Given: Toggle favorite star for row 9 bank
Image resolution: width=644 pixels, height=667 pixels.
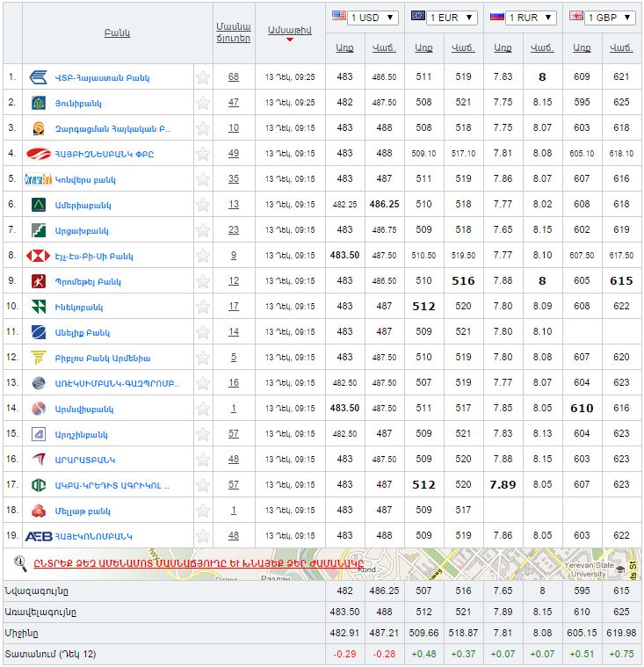Looking at the screenshot, I should pyautogui.click(x=203, y=281).
